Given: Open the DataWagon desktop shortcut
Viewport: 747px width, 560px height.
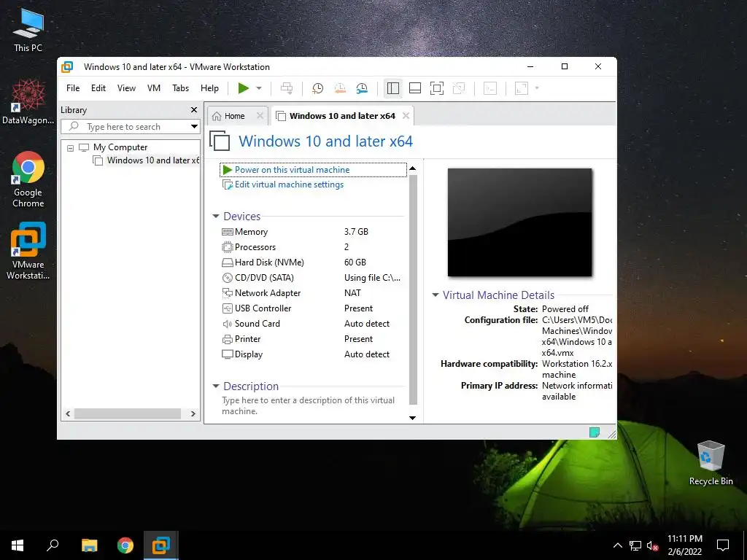Looking at the screenshot, I should pos(28,102).
